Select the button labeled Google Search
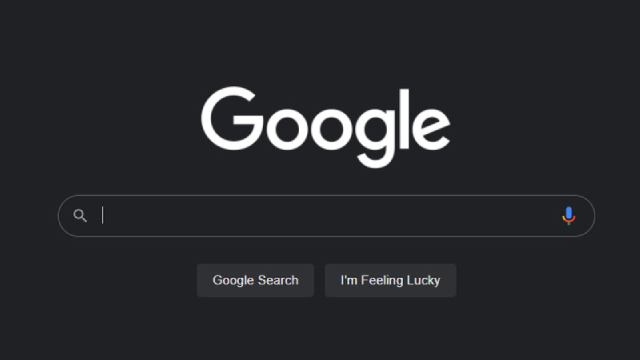The image size is (640, 360). click(x=256, y=280)
